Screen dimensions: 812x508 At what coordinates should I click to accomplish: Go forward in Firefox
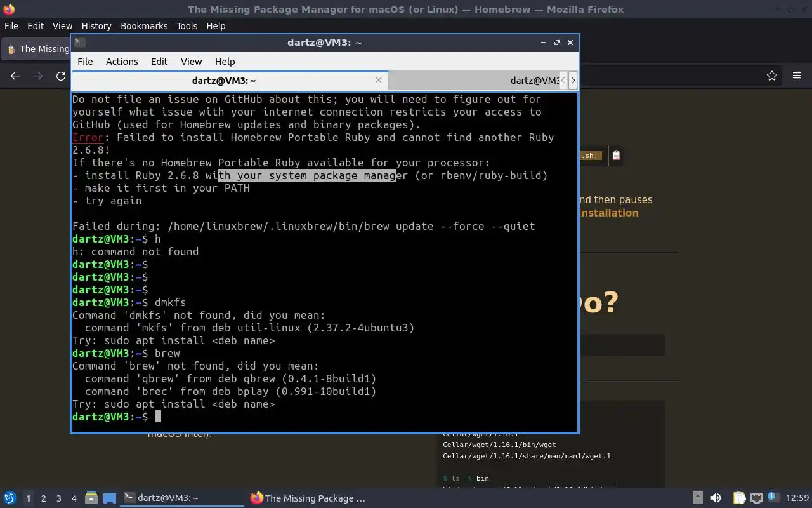[38, 76]
